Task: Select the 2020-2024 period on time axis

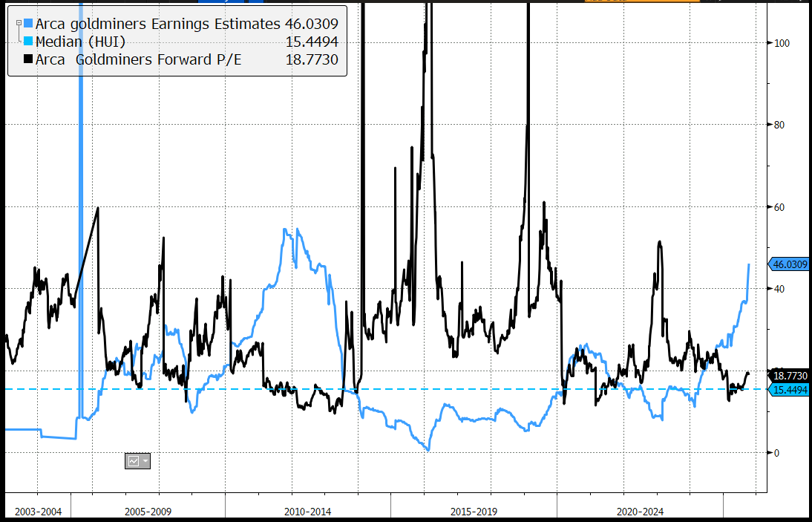Action: click(x=639, y=512)
